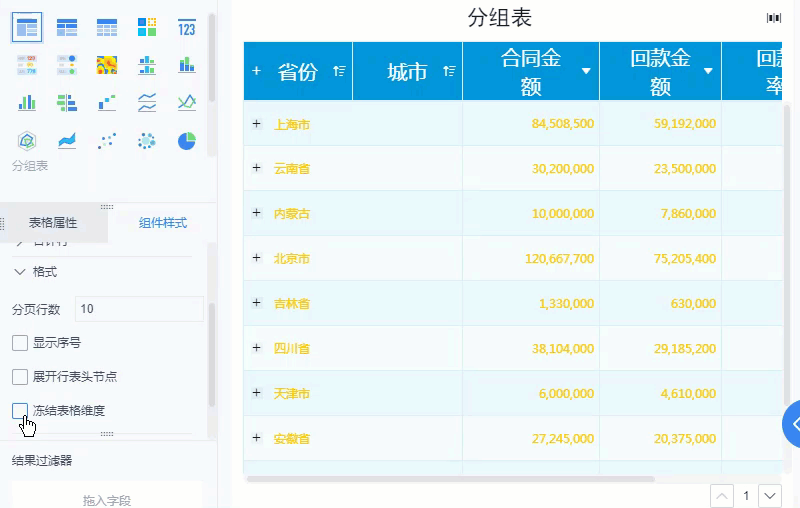
Task: Select the cross table chart type icon
Action: pos(67,28)
